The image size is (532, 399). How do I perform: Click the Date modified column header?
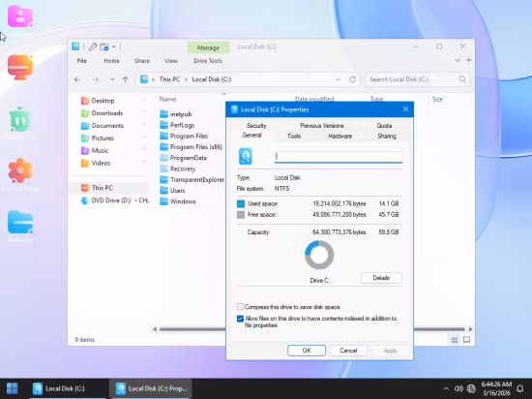(314, 99)
